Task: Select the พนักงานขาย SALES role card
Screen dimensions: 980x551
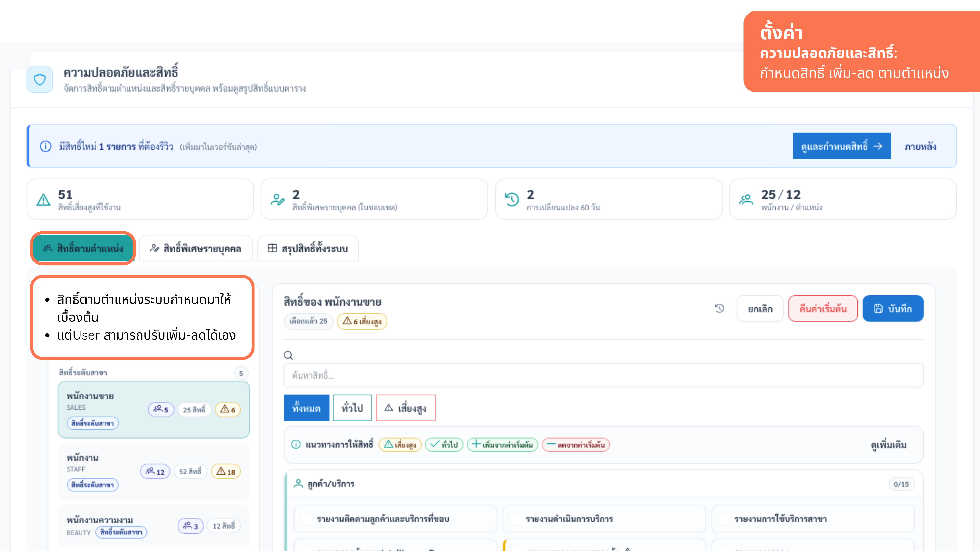Action: click(154, 409)
